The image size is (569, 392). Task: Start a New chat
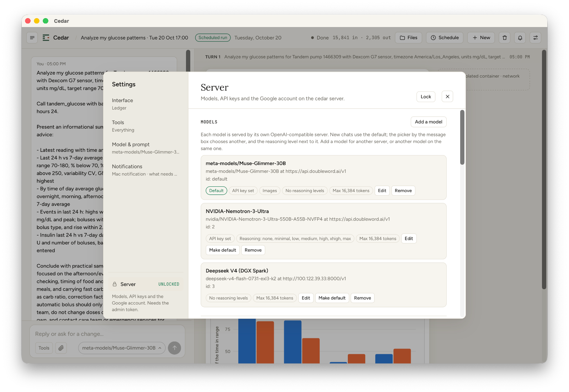(x=481, y=38)
